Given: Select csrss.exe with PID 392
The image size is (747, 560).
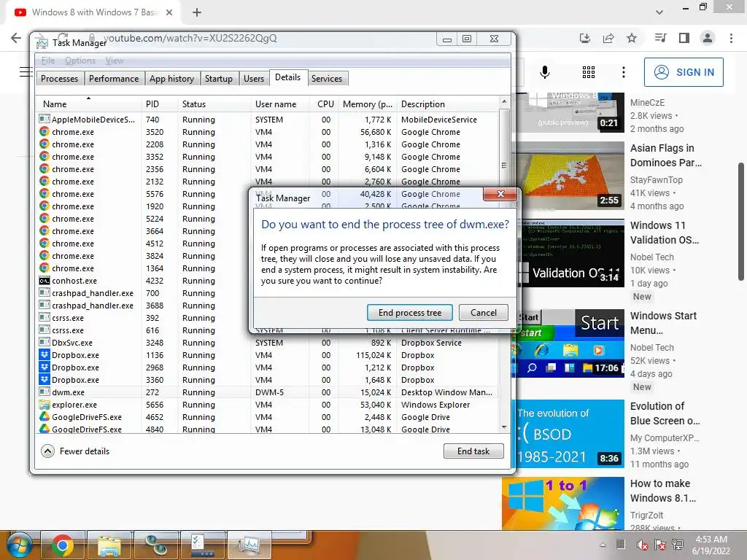Looking at the screenshot, I should (143, 318).
